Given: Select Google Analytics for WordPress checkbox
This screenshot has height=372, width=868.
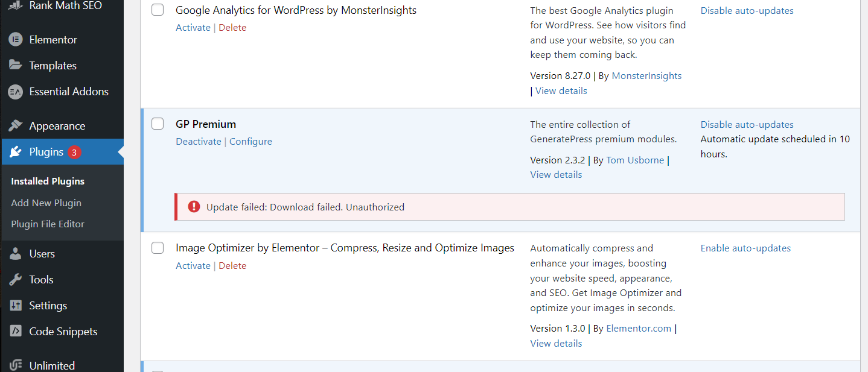Looking at the screenshot, I should (x=158, y=10).
